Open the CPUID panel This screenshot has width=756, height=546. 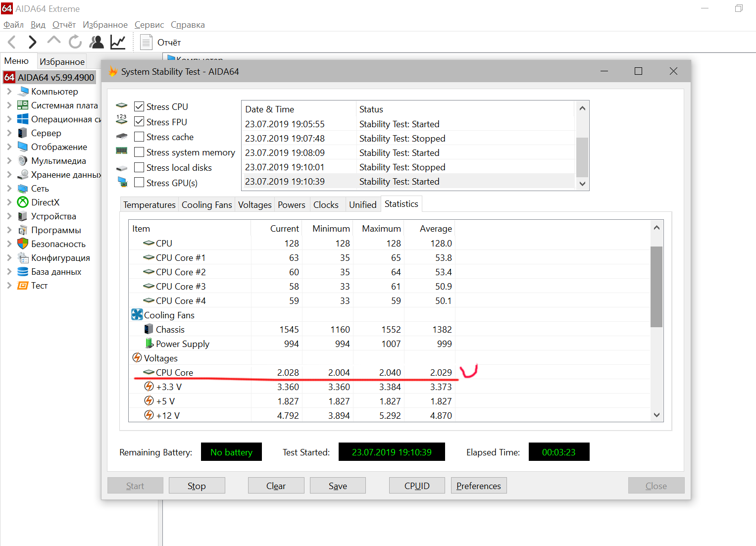(x=417, y=486)
